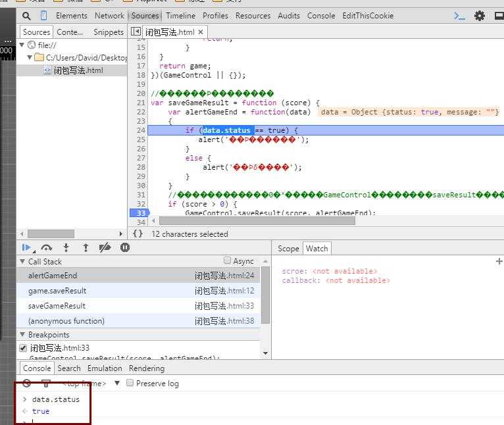Image resolution: width=504 pixels, height=425 pixels.
Task: Switch to Content scripts navigator tab
Action: point(70,32)
